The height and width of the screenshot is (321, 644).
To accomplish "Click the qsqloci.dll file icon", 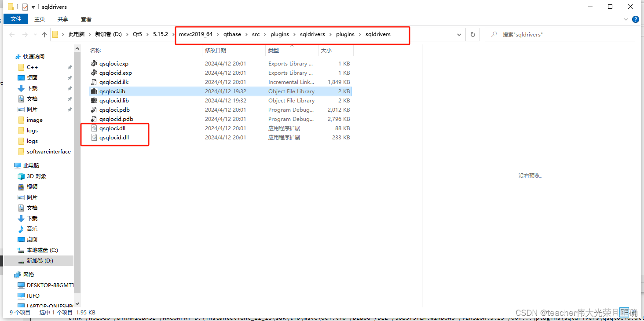I will click(x=94, y=128).
